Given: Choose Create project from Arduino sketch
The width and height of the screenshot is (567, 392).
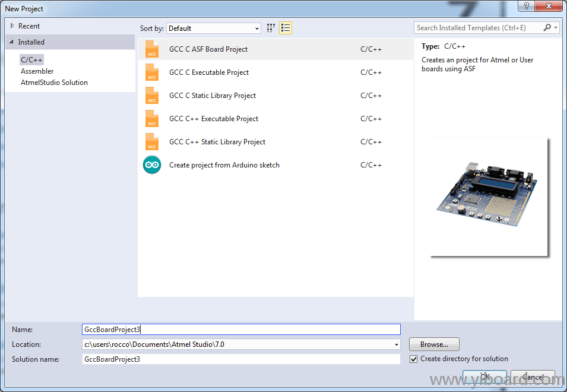Looking at the screenshot, I should tap(275, 165).
